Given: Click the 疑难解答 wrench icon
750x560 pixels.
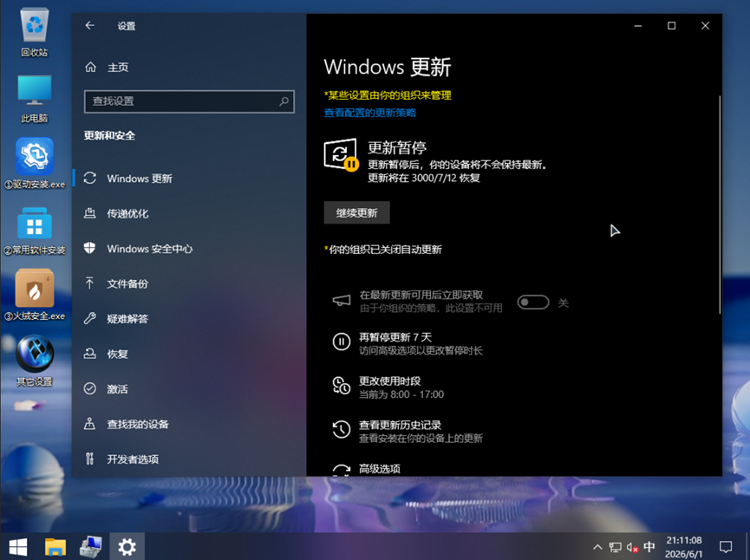Looking at the screenshot, I should 90,318.
